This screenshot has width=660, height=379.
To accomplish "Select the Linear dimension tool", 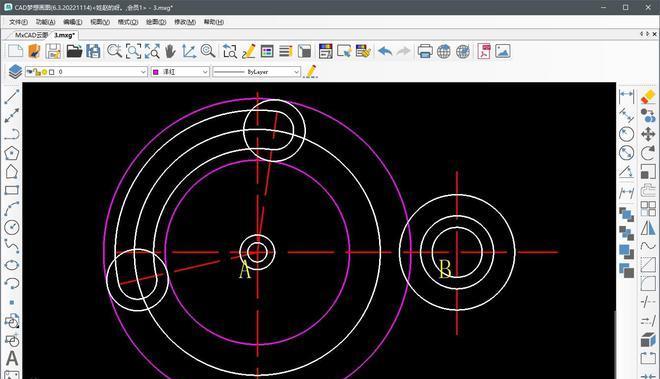I will coord(626,97).
